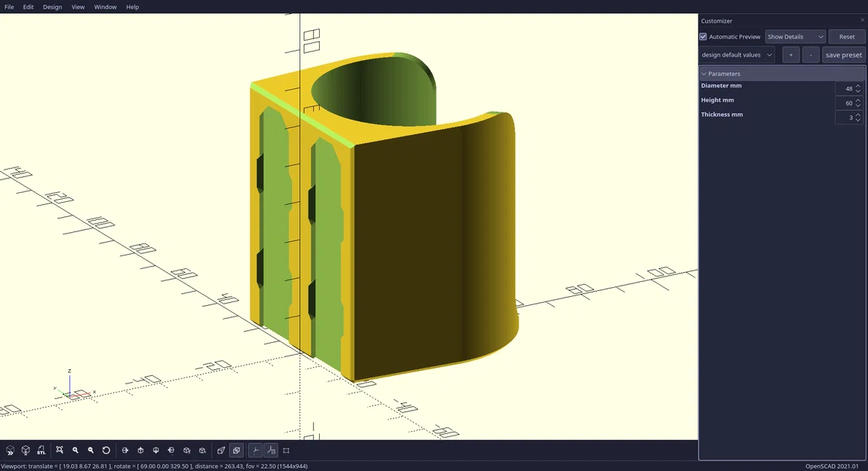Image resolution: width=868 pixels, height=471 pixels.
Task: Open the Show Details dropdown
Action: (x=795, y=36)
